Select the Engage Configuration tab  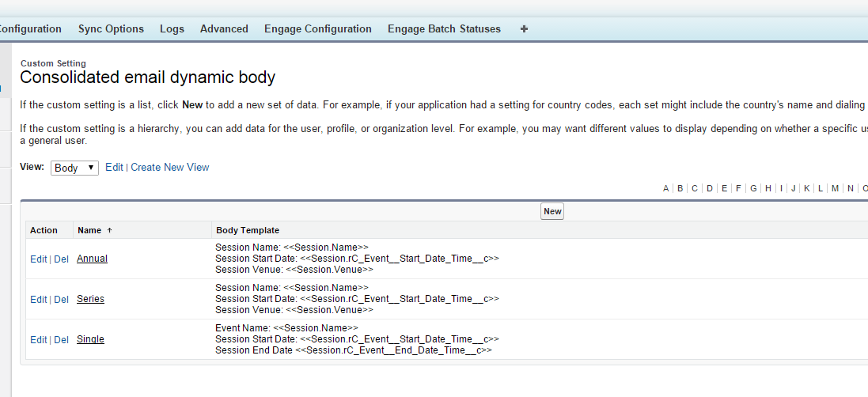[x=317, y=29]
